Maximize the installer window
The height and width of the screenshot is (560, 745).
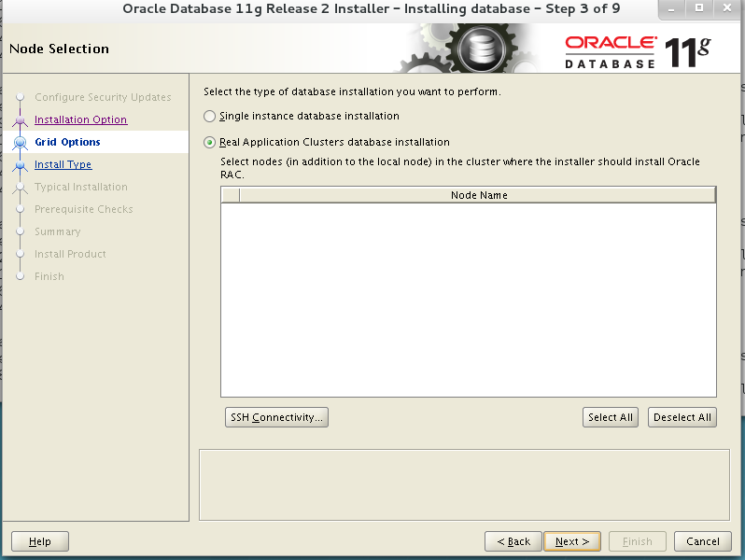click(x=699, y=8)
